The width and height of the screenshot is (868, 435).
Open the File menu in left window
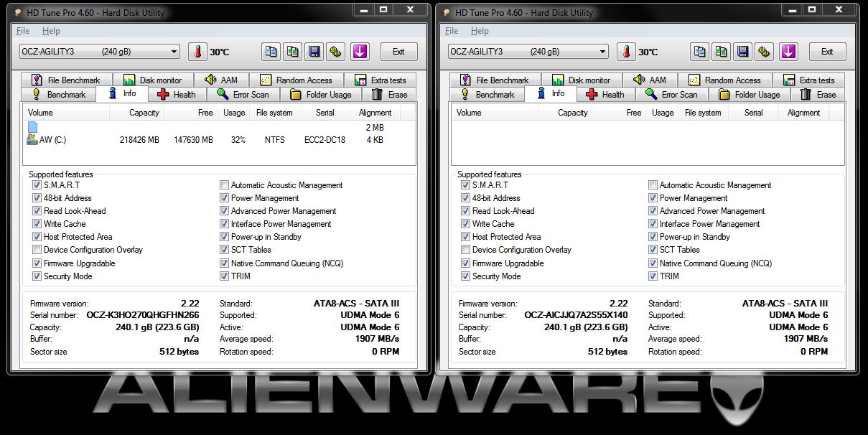(x=23, y=31)
